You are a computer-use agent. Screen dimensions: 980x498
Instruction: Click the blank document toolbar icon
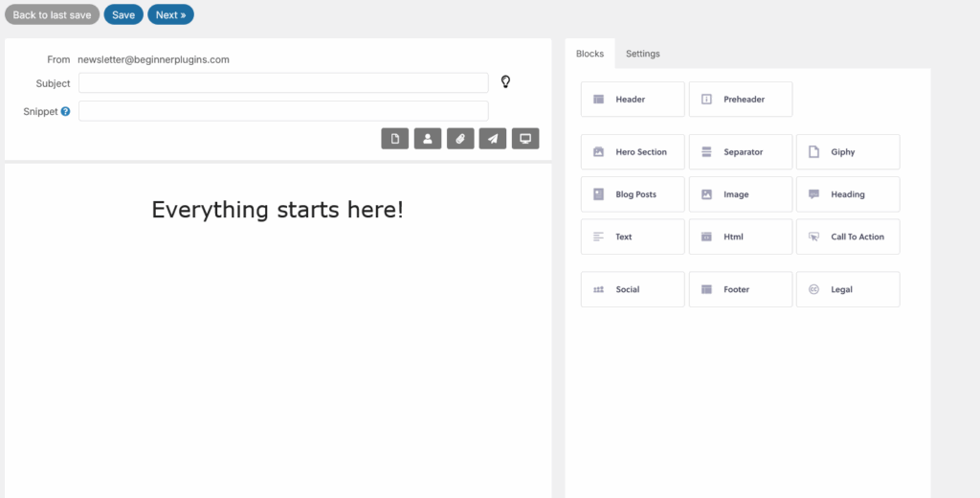tap(395, 139)
